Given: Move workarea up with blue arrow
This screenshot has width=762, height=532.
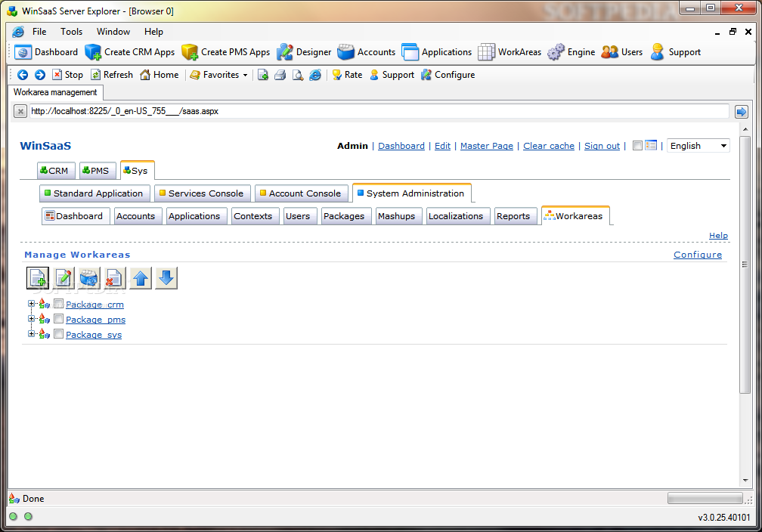Looking at the screenshot, I should click(x=141, y=278).
